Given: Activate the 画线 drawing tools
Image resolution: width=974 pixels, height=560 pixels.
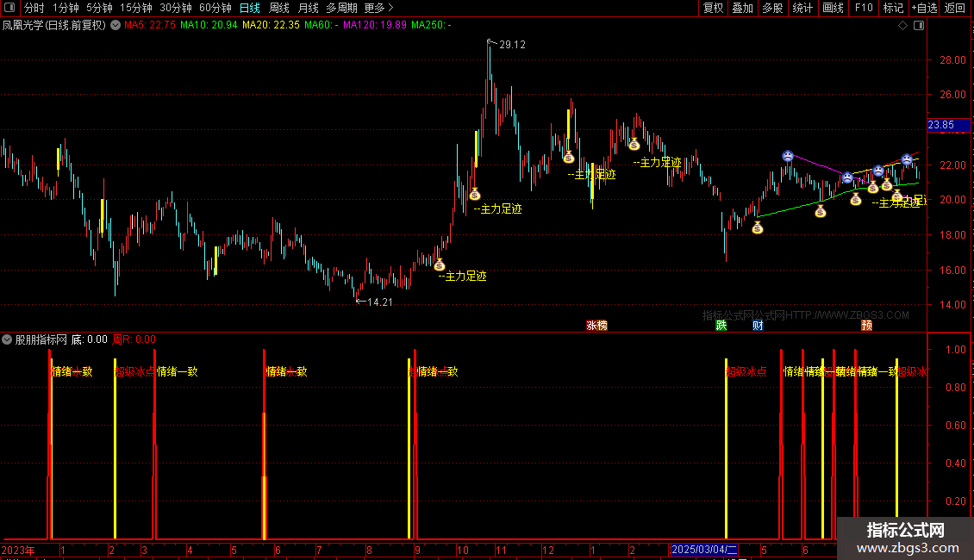Looking at the screenshot, I should pyautogui.click(x=833, y=8).
